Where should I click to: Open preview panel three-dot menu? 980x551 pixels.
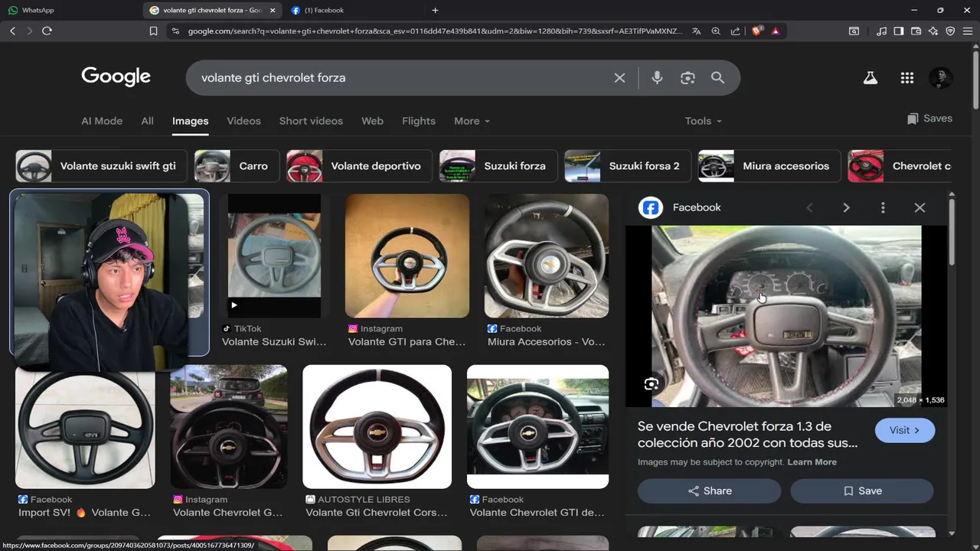pyautogui.click(x=883, y=207)
